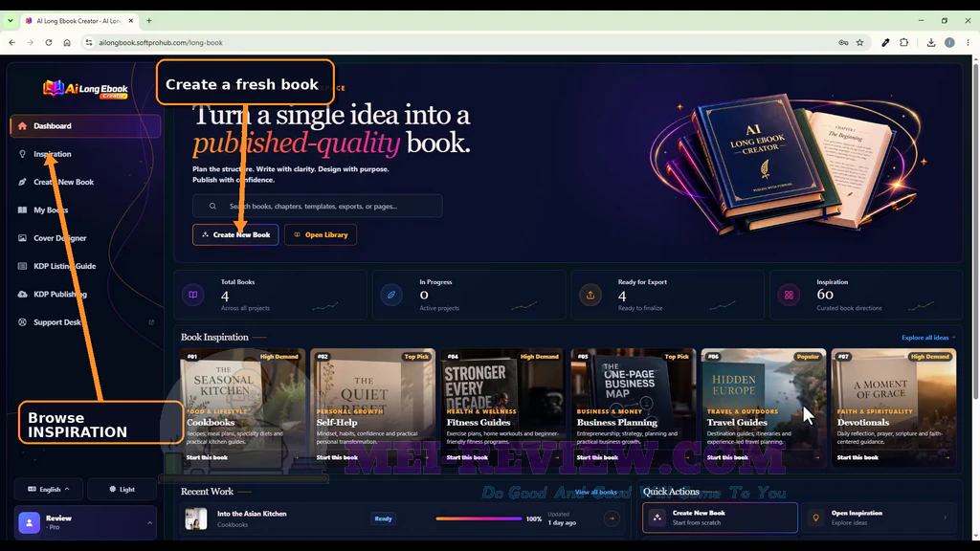Screen dimensions: 980x551
Task: Click the browser back arrow
Action: pyautogui.click(x=11, y=42)
